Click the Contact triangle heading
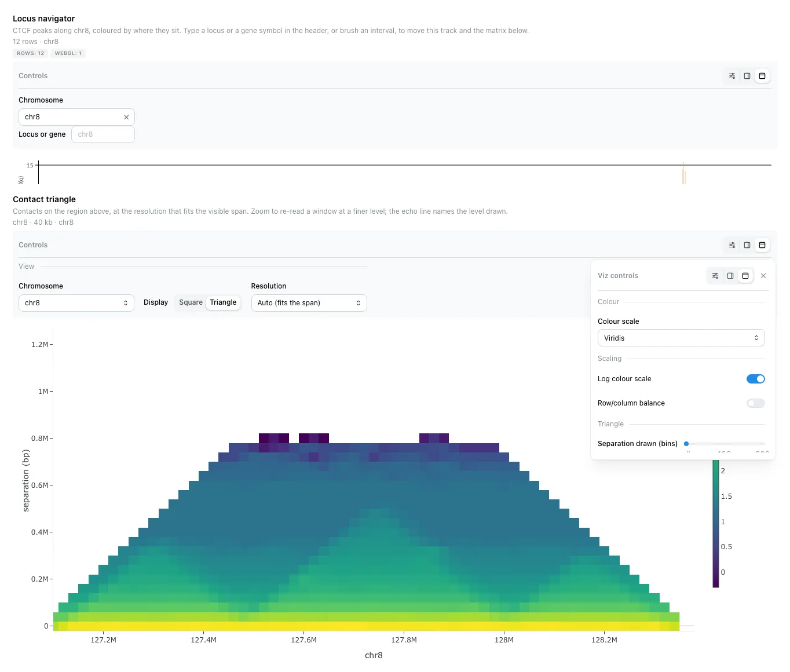790x672 pixels. point(45,199)
